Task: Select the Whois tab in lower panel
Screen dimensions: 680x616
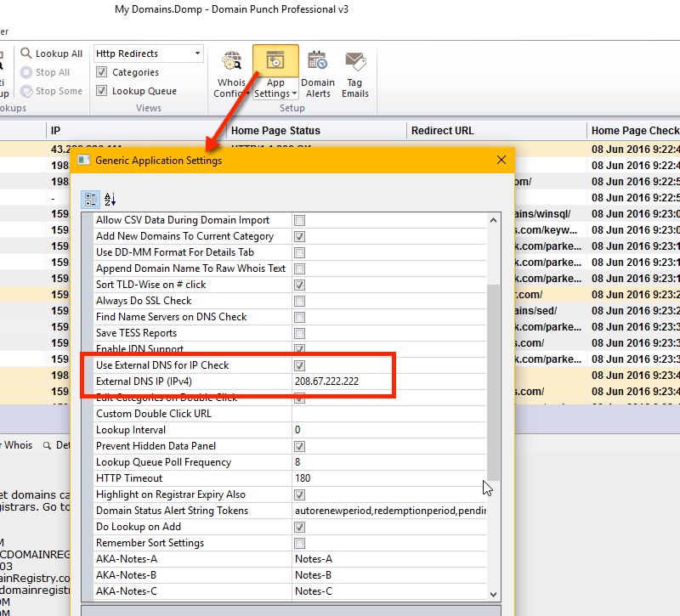Action: tap(18, 445)
